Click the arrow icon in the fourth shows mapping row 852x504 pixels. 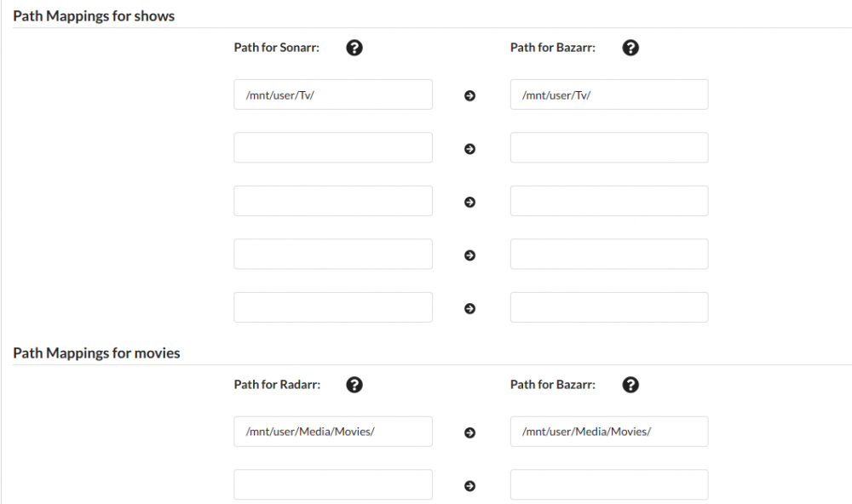tap(470, 255)
